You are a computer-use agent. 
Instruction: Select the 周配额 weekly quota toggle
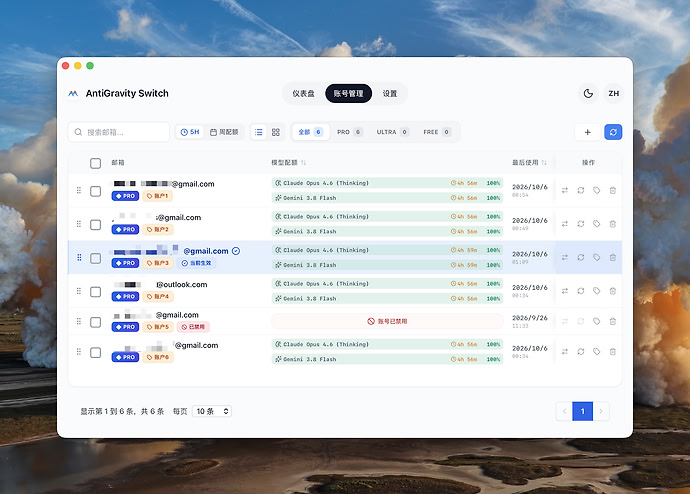coord(224,132)
